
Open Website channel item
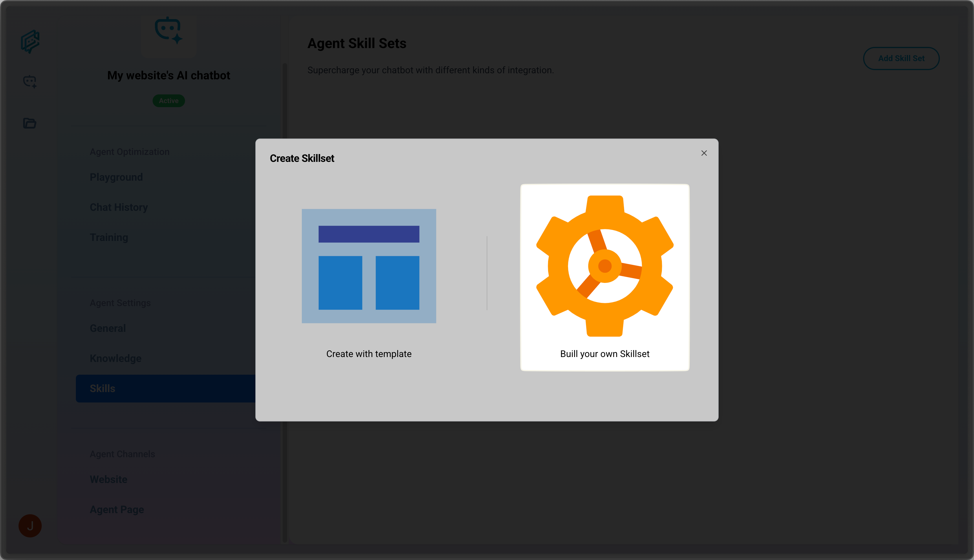109,480
